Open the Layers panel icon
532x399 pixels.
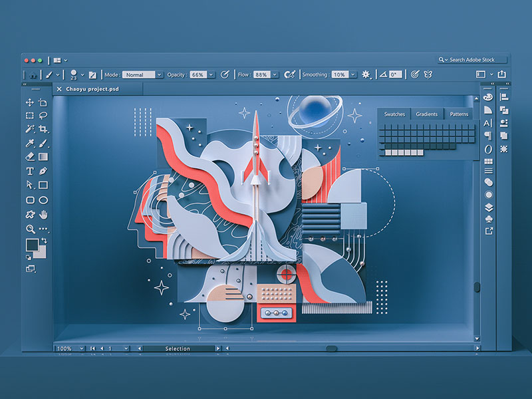click(489, 207)
